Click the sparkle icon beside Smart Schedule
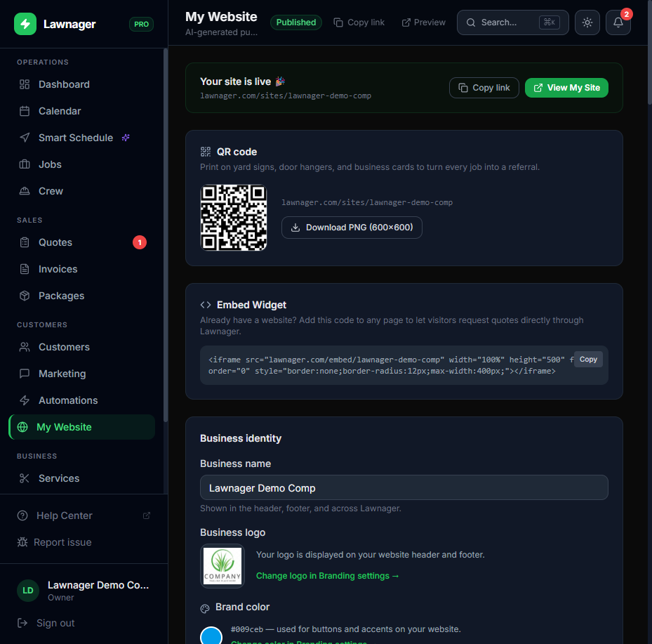This screenshot has width=652, height=644. [x=126, y=138]
